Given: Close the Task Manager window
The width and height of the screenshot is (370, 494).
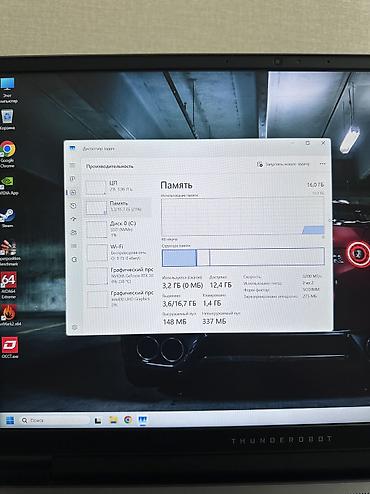Looking at the screenshot, I should (323, 143).
